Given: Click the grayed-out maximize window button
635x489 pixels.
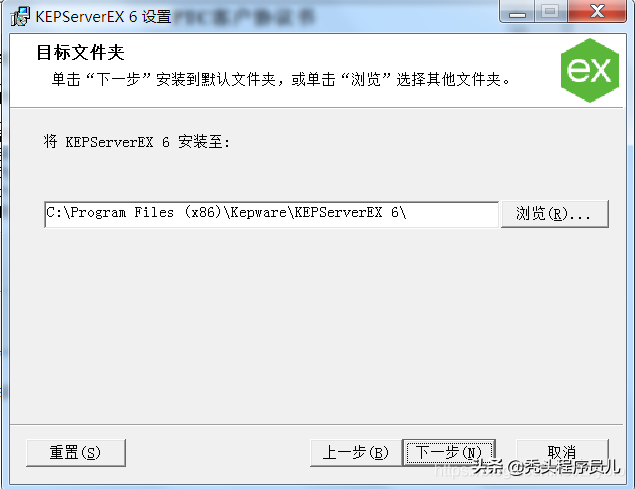Looking at the screenshot, I should pyautogui.click(x=550, y=11).
